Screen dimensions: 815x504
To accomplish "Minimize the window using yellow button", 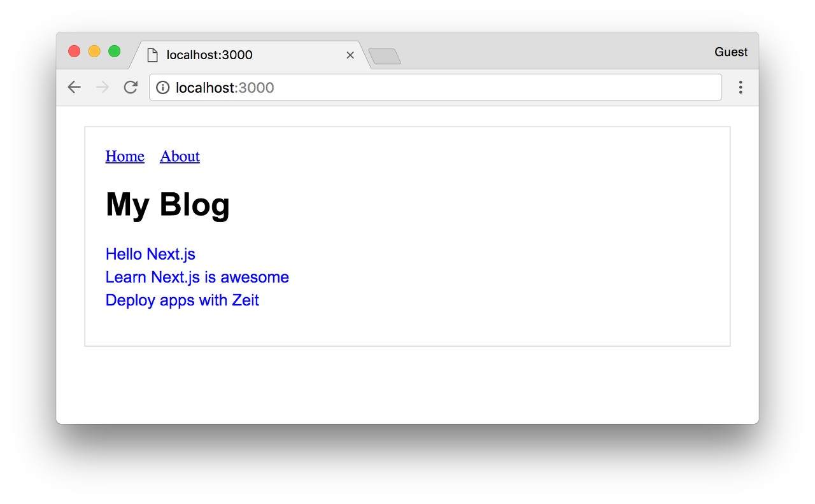I will click(x=94, y=52).
